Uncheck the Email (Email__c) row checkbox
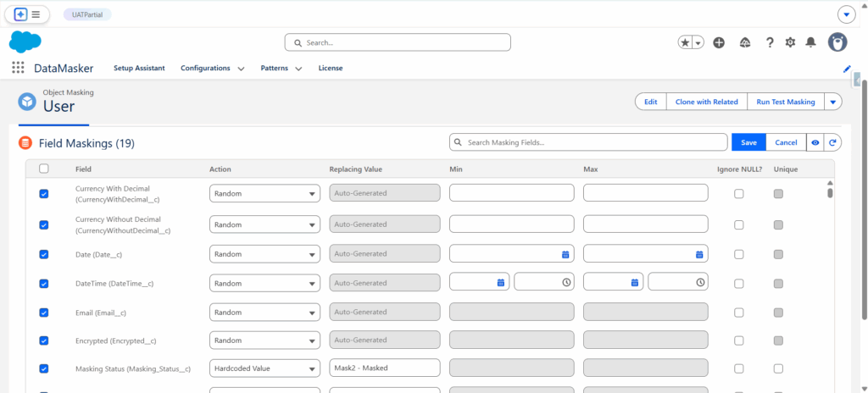Screen dimensions: 868x393 (x=44, y=312)
